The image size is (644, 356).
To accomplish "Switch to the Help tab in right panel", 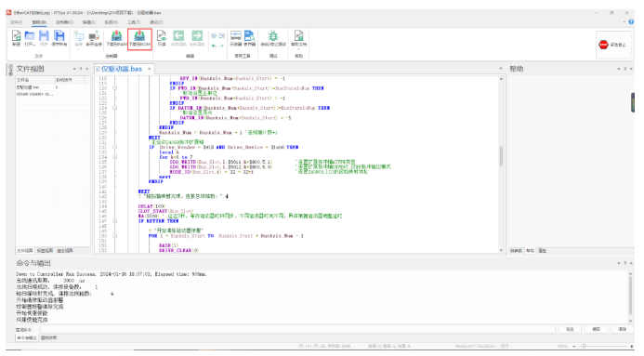I will pos(531,250).
